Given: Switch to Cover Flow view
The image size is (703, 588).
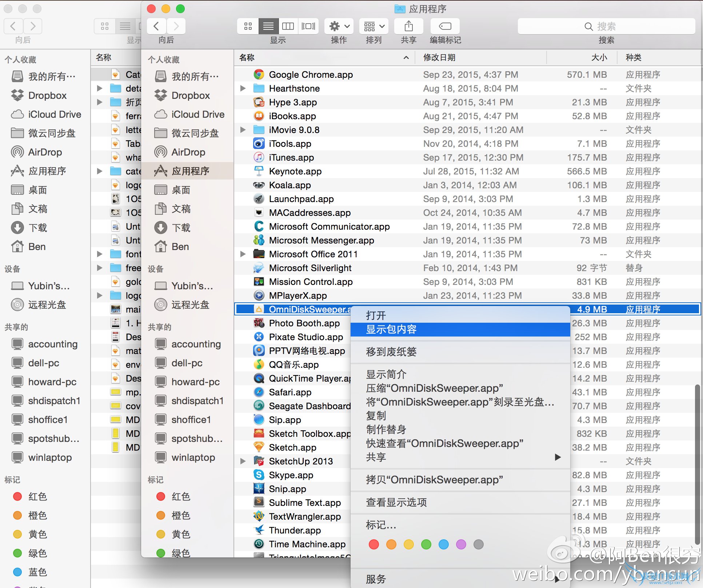Looking at the screenshot, I should (x=308, y=26).
